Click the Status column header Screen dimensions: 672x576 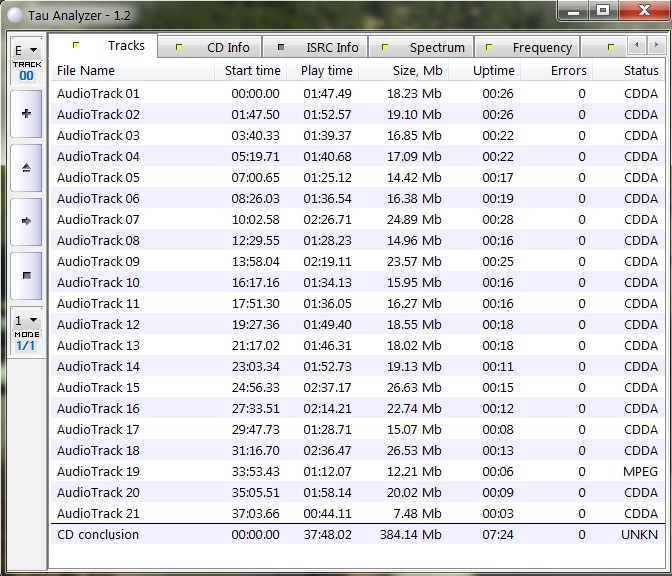coord(640,71)
